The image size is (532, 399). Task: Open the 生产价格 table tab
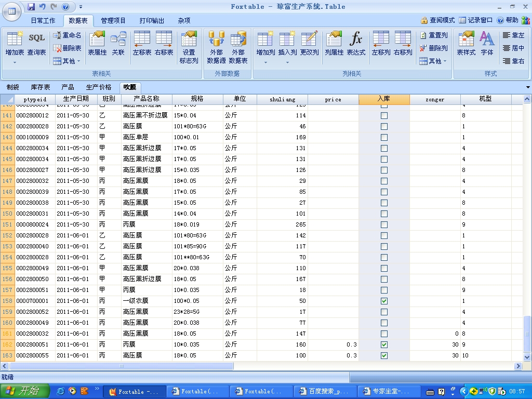point(98,87)
